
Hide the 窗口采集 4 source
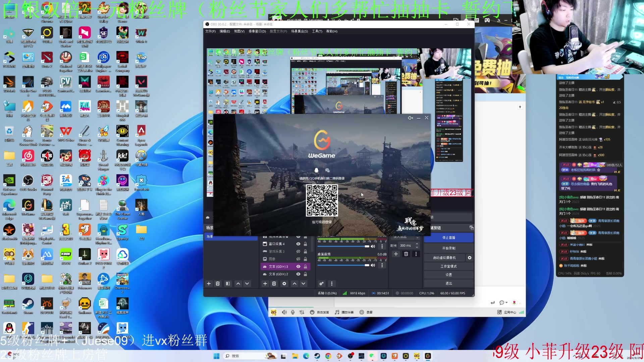coord(298,244)
